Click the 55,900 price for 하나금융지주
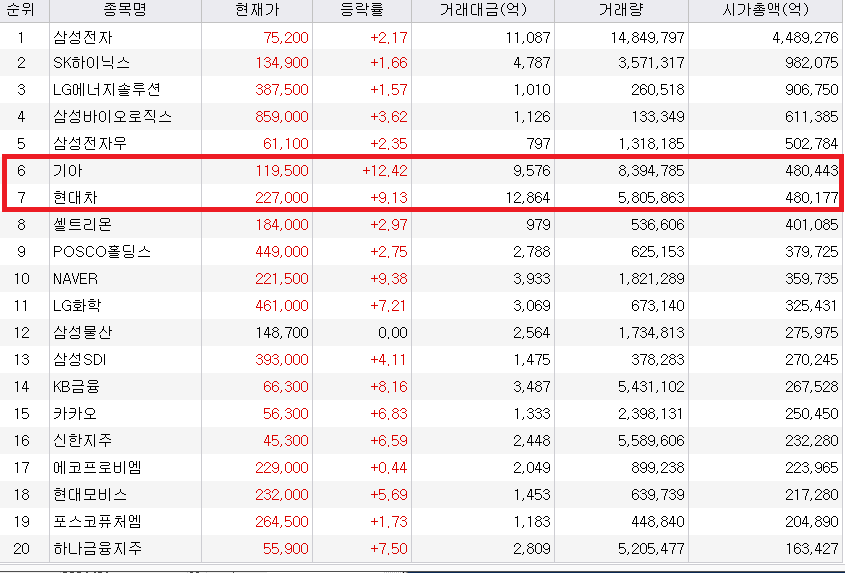The image size is (845, 573). pyautogui.click(x=286, y=549)
